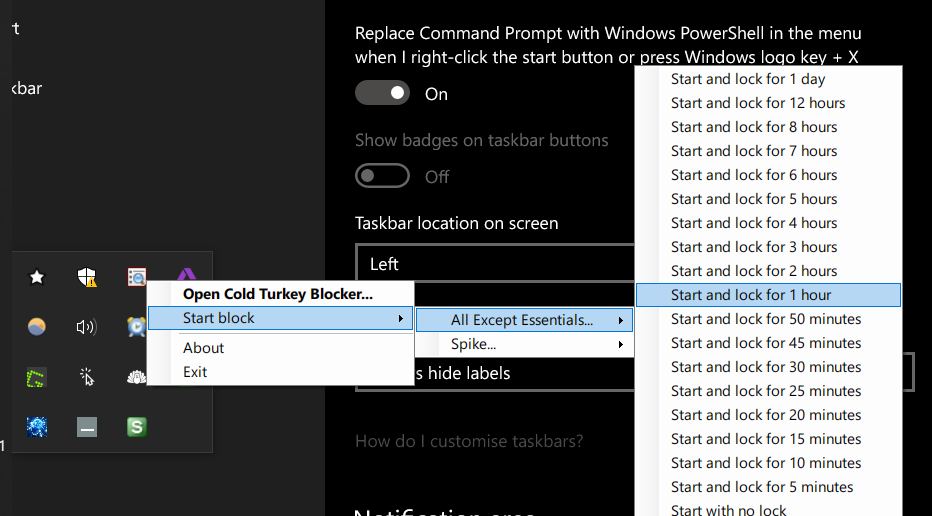Choose Start and lock for 15 minutes
932x516 pixels.
[x=769, y=439]
